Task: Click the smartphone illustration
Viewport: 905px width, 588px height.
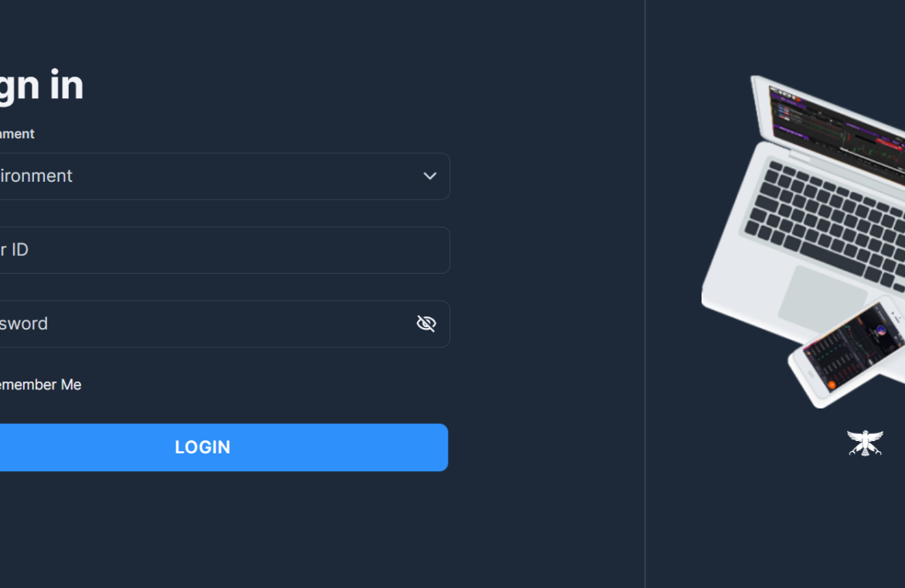Action: pyautogui.click(x=846, y=352)
